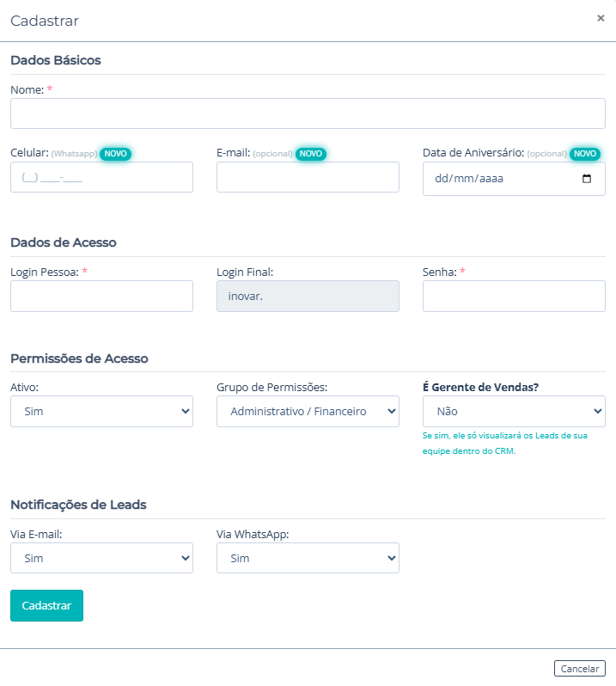This screenshot has height=686, width=616.
Task: Click the Login Final field showing inovar.
Action: click(308, 296)
